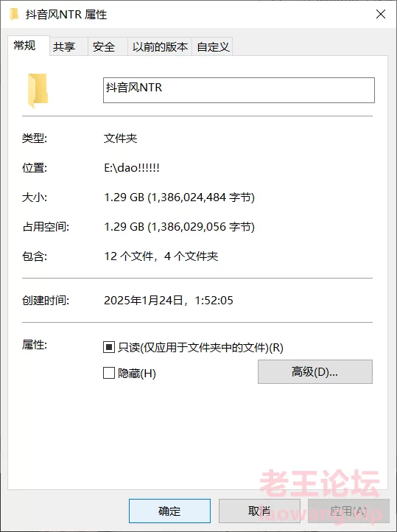Go to the 自定义 tab
This screenshot has width=397, height=532.
tap(213, 46)
